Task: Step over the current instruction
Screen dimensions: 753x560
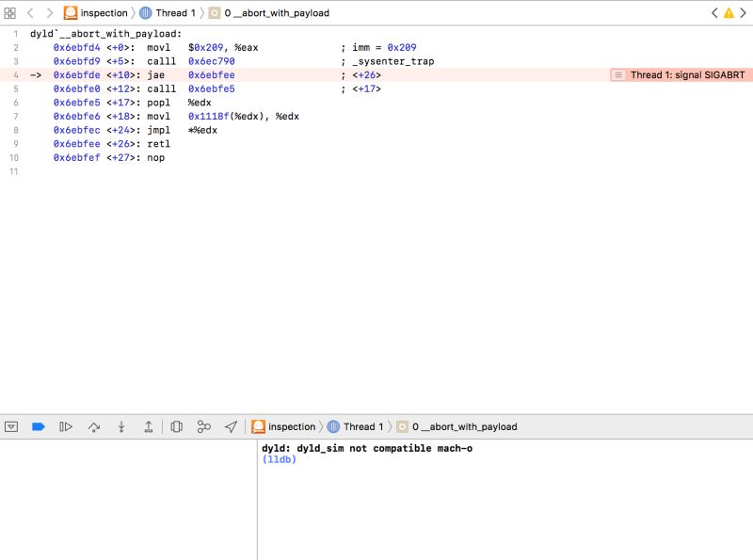Action: click(93, 426)
